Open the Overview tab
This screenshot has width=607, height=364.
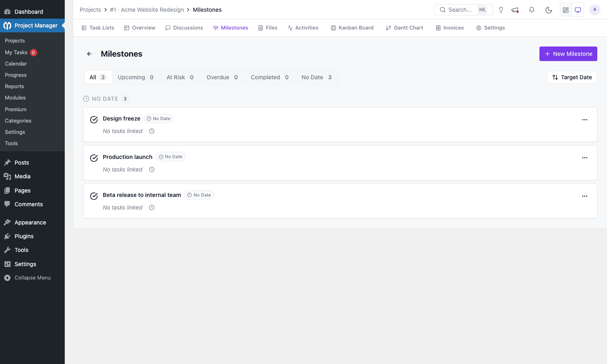140,28
